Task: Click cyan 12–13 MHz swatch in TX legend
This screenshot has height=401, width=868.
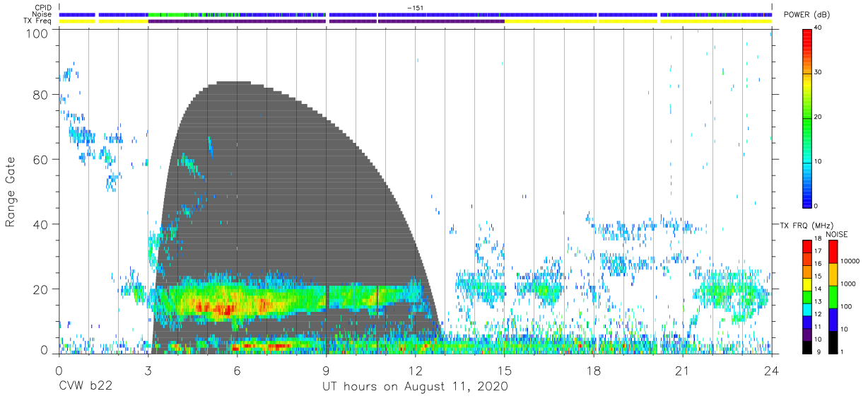Action: [x=807, y=310]
